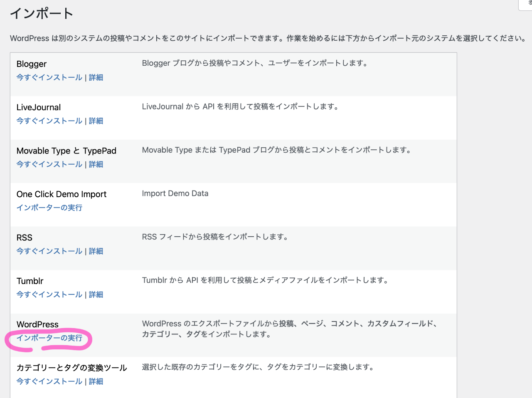The width and height of the screenshot is (532, 398).
Task: Run the One Click Demo Import importer
Action: (49, 208)
